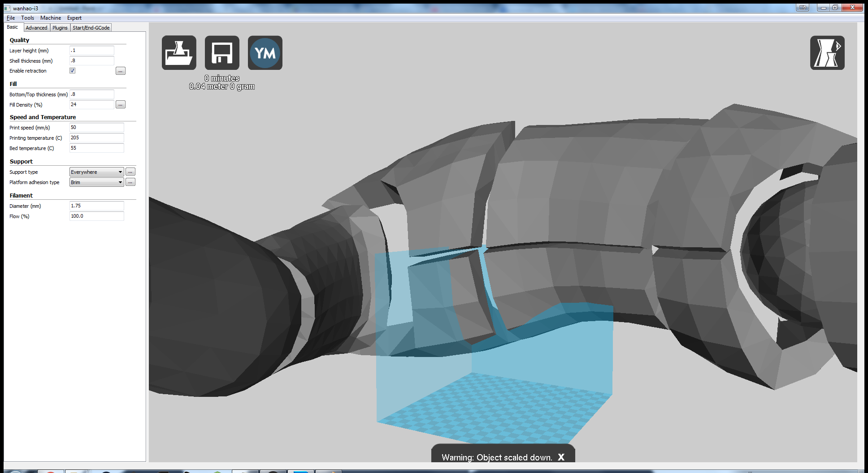Screen dimensions: 868x473
Task: Open Support type extra settings button
Action: [x=130, y=172]
